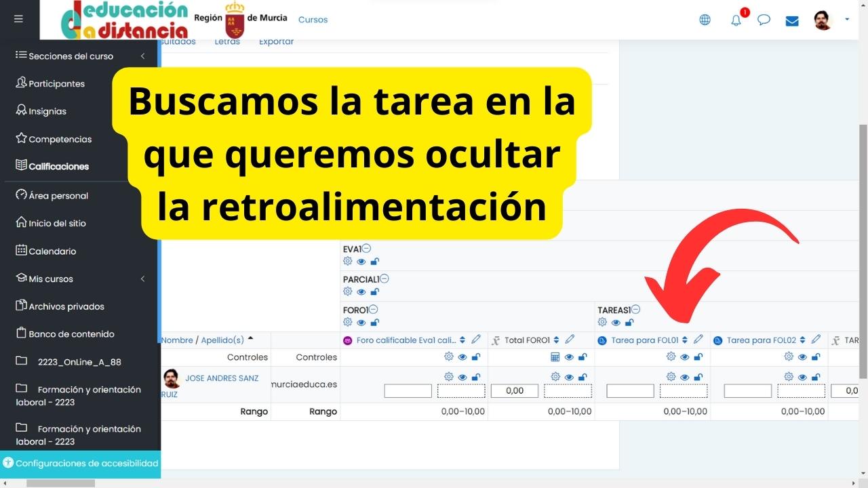Toggle Tarea para FOL02 Controles eye

[x=802, y=357]
